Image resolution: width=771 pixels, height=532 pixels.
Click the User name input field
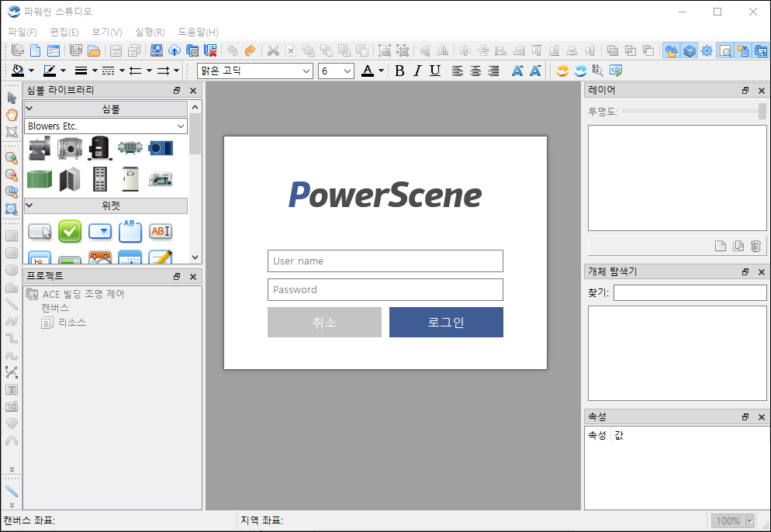tap(385, 261)
